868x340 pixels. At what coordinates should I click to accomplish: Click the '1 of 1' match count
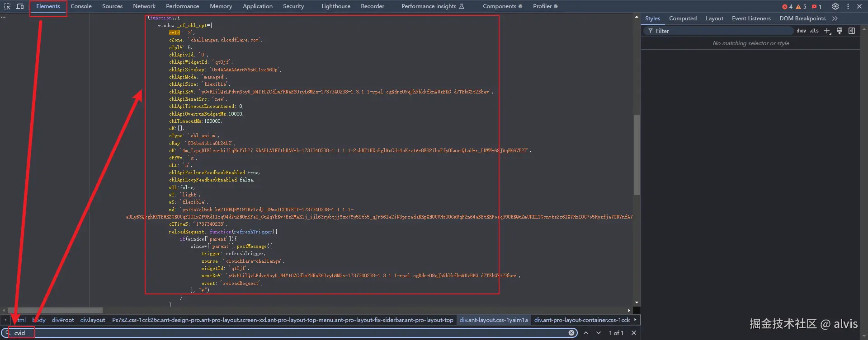pyautogui.click(x=616, y=333)
